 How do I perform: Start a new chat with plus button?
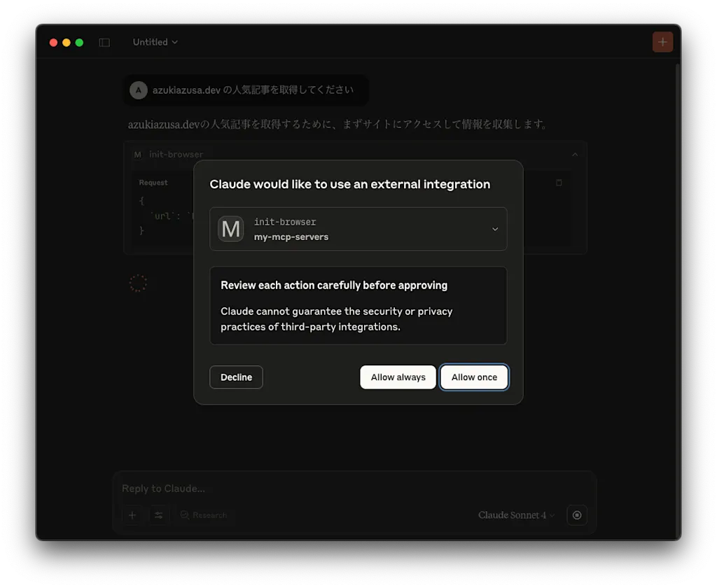click(x=662, y=42)
